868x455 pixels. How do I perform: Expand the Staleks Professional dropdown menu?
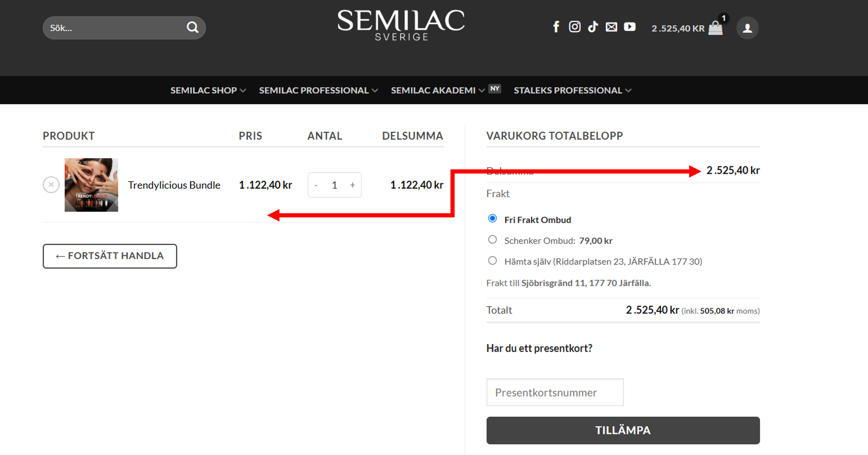pyautogui.click(x=572, y=90)
